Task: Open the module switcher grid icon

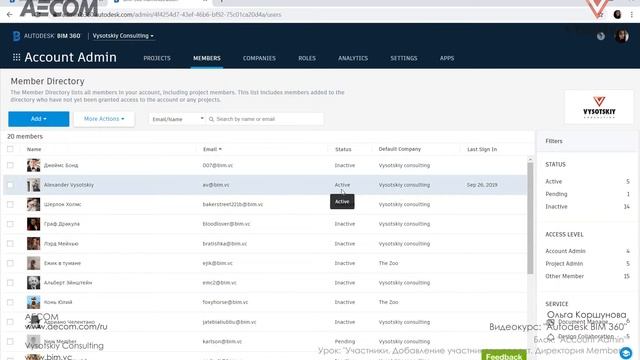Action: 16,58
